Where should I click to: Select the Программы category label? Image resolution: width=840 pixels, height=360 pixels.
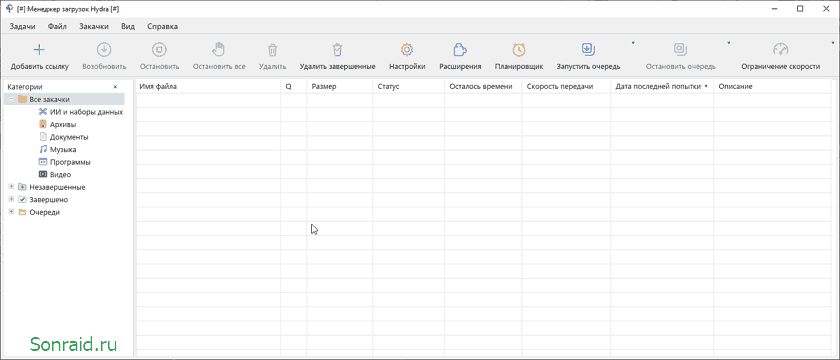70,162
